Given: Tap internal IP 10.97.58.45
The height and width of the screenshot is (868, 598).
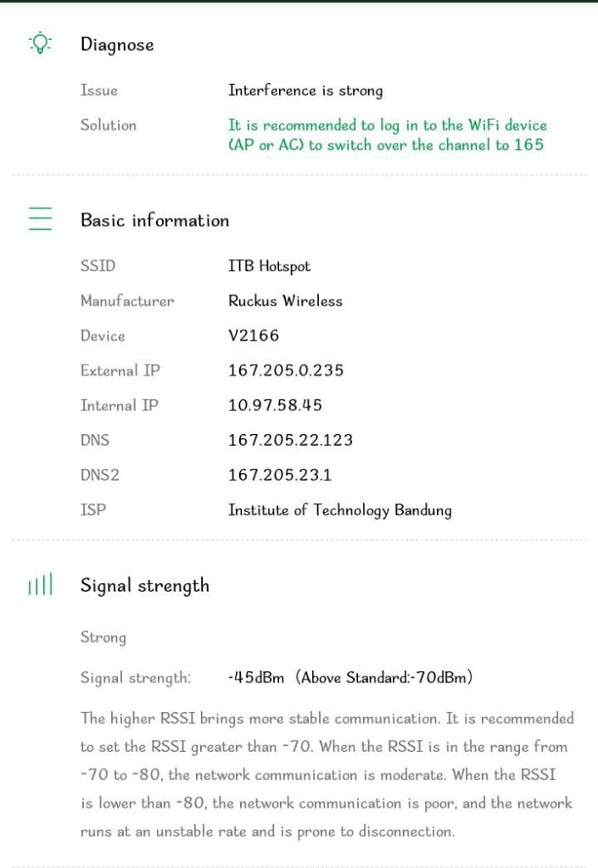Looking at the screenshot, I should tap(275, 405).
